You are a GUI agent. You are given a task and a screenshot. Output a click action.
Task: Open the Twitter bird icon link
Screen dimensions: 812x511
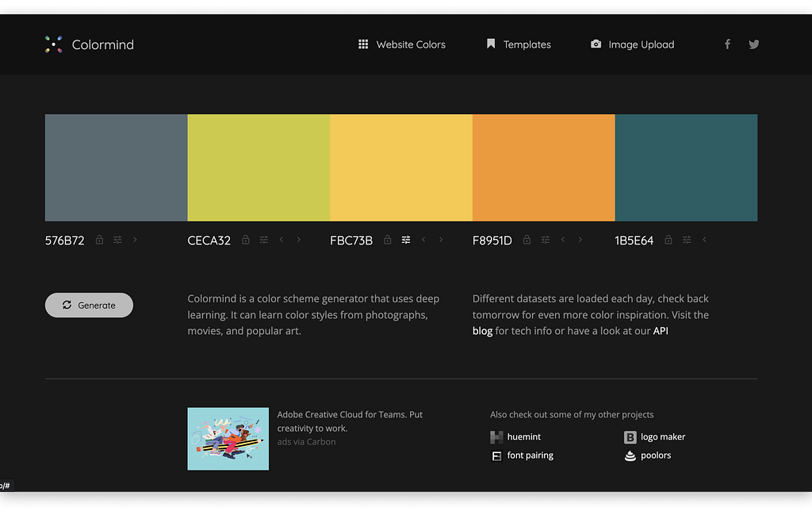753,44
